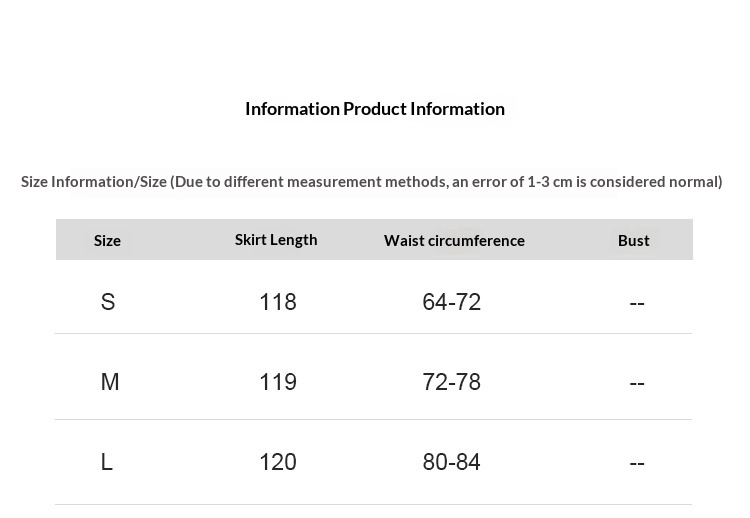Screen dimensions: 750x518
Task: Click skirt length value 118
Action: [x=278, y=302]
